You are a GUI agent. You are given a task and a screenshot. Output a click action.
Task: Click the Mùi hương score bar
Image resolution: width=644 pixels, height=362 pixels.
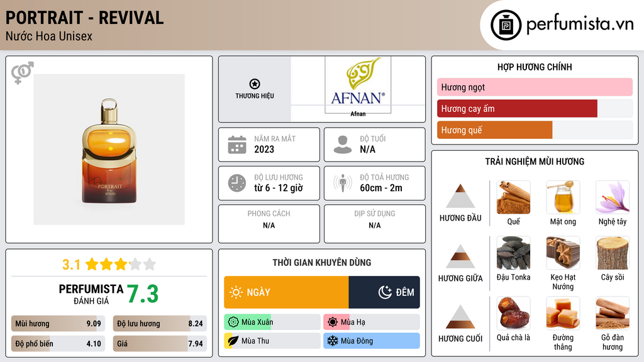pos(58,324)
